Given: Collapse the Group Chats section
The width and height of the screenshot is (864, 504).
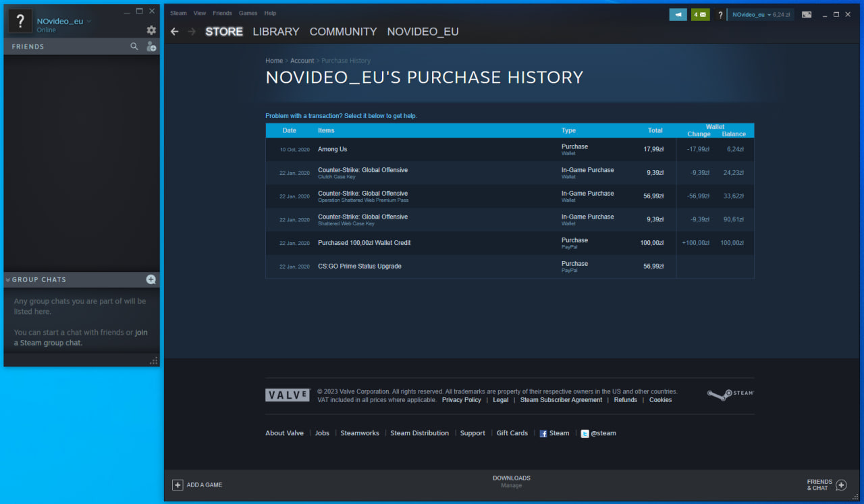Looking at the screenshot, I should [8, 279].
